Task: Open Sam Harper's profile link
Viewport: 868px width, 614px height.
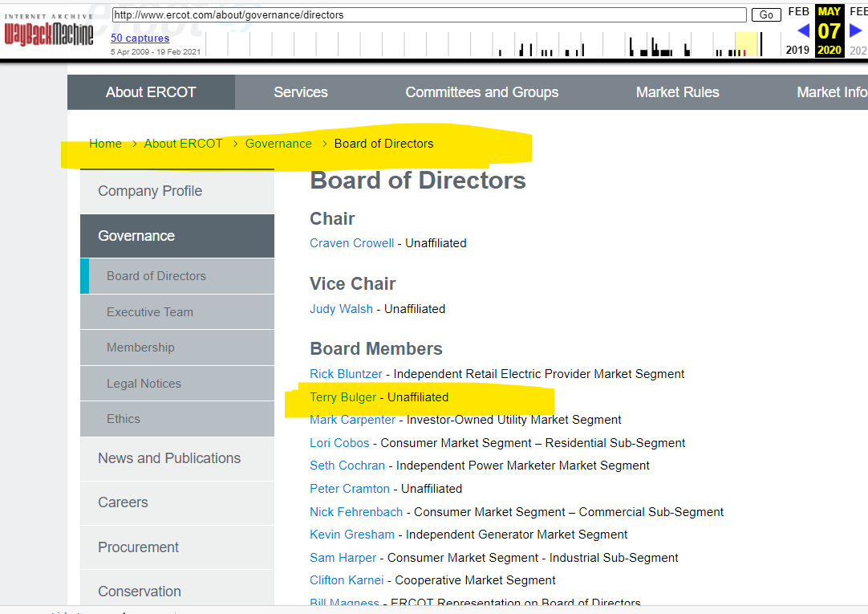Action: 343,558
